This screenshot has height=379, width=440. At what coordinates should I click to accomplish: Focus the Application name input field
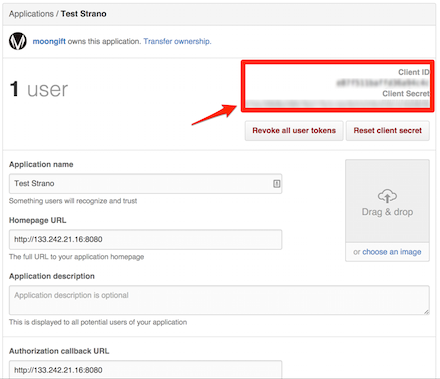click(145, 183)
